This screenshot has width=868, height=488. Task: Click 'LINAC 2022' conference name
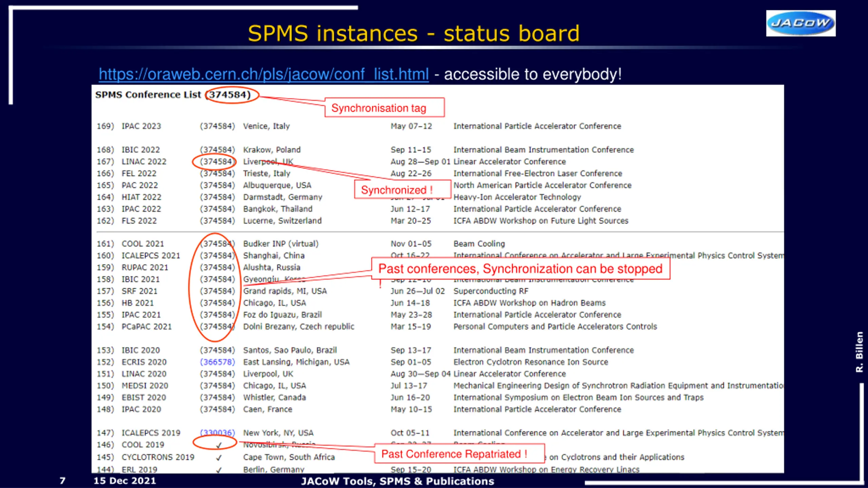tap(144, 162)
